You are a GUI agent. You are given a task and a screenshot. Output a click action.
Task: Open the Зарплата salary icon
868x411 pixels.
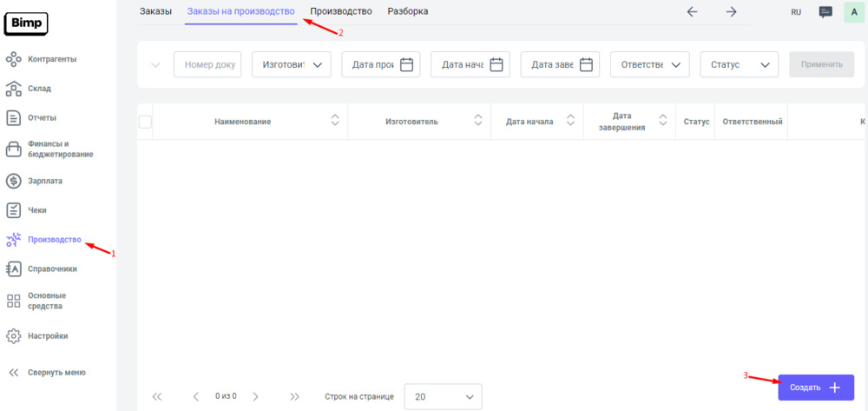13,181
